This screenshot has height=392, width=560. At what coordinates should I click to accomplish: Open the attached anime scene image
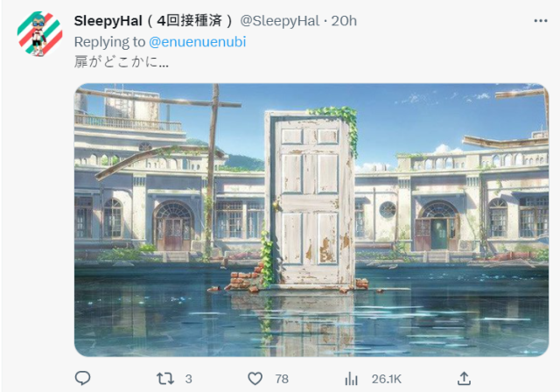311,220
